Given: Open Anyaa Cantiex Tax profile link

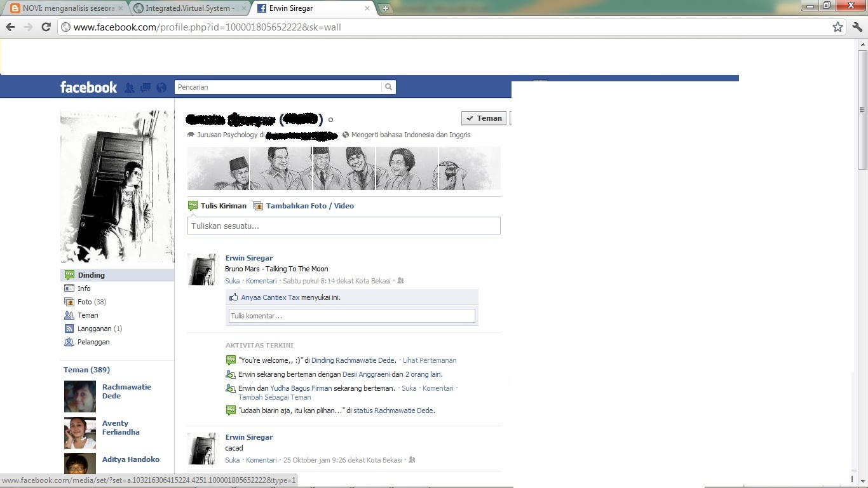Looking at the screenshot, I should tap(270, 297).
